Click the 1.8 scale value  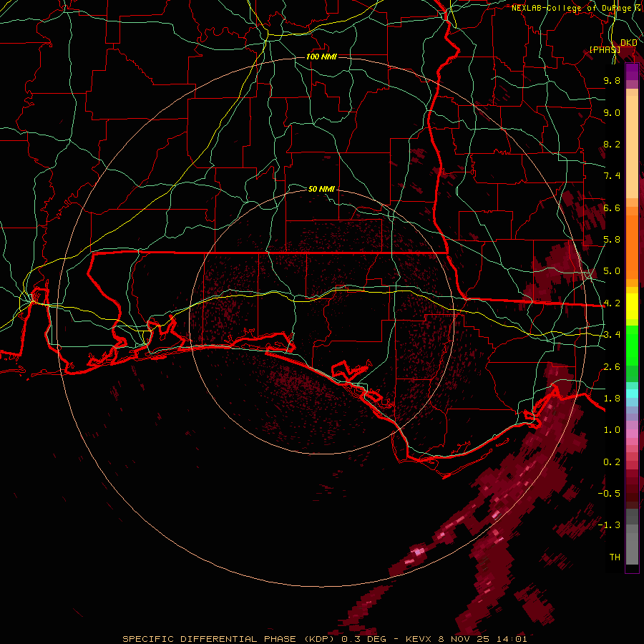coord(612,399)
